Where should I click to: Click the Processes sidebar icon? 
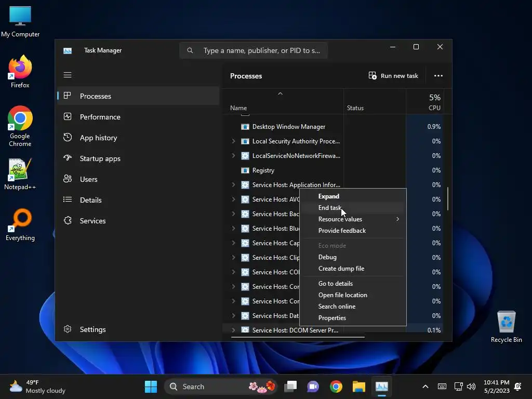pos(67,96)
